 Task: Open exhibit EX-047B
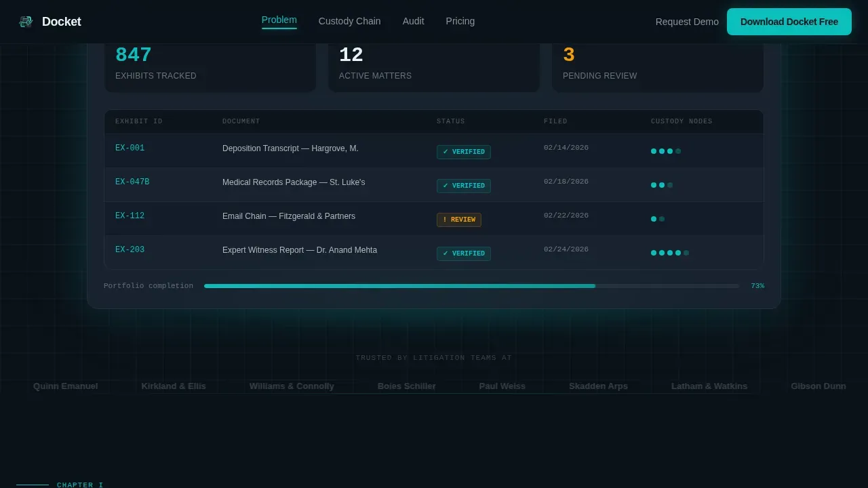click(132, 182)
